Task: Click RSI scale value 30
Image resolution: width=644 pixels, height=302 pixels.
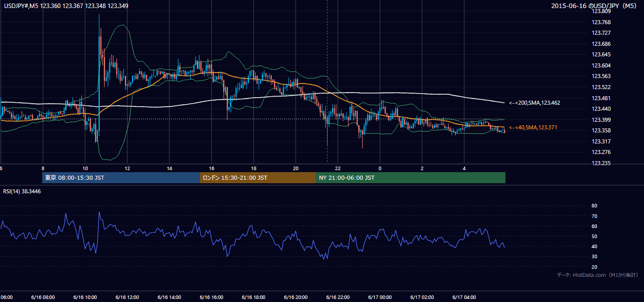Action: pyautogui.click(x=594, y=257)
